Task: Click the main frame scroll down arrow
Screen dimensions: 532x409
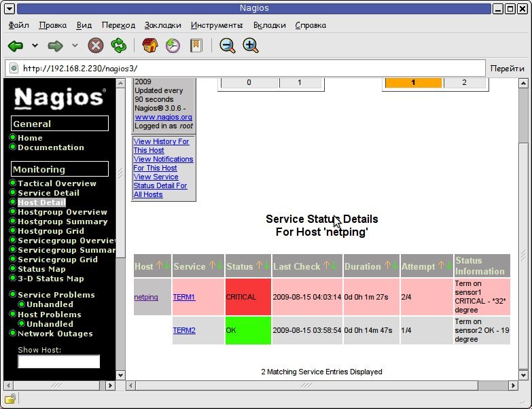Action: [x=523, y=376]
